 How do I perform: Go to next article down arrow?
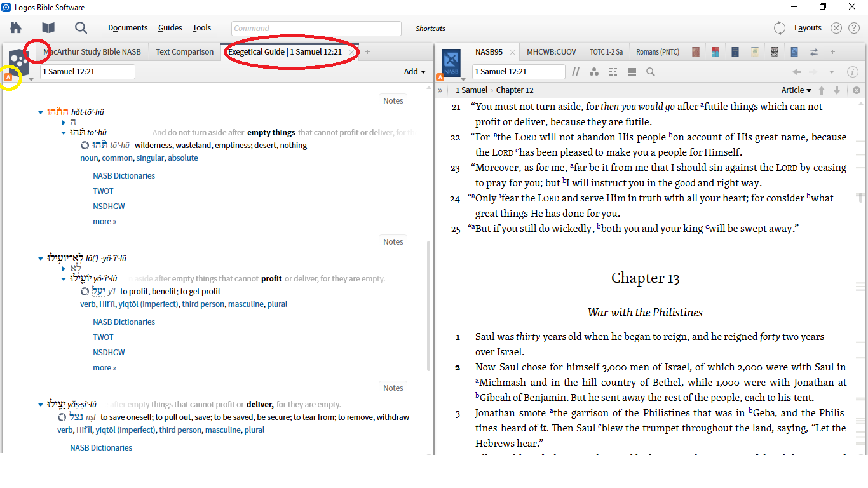837,90
